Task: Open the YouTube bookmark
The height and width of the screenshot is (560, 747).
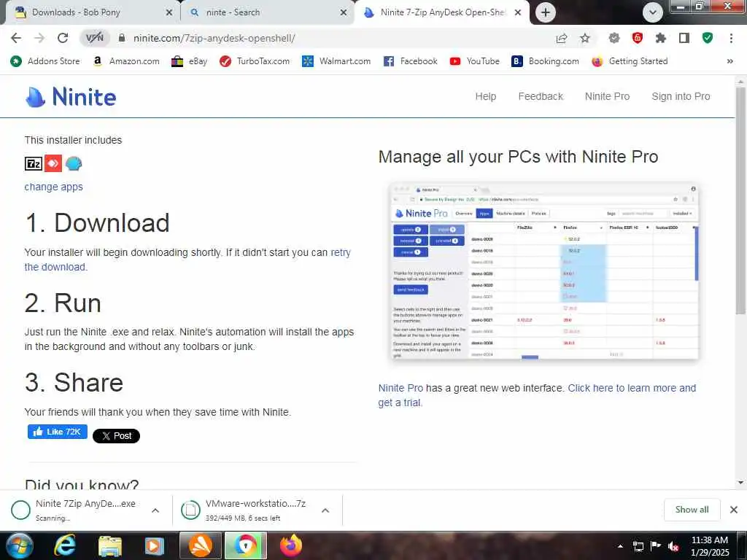Action: [x=474, y=61]
